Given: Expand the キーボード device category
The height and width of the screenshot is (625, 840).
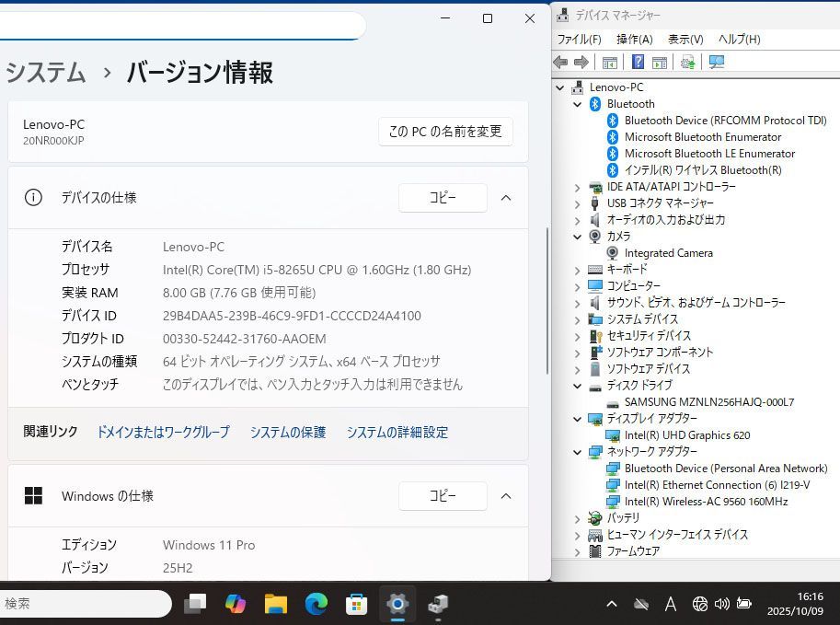Looking at the screenshot, I should click(578, 270).
